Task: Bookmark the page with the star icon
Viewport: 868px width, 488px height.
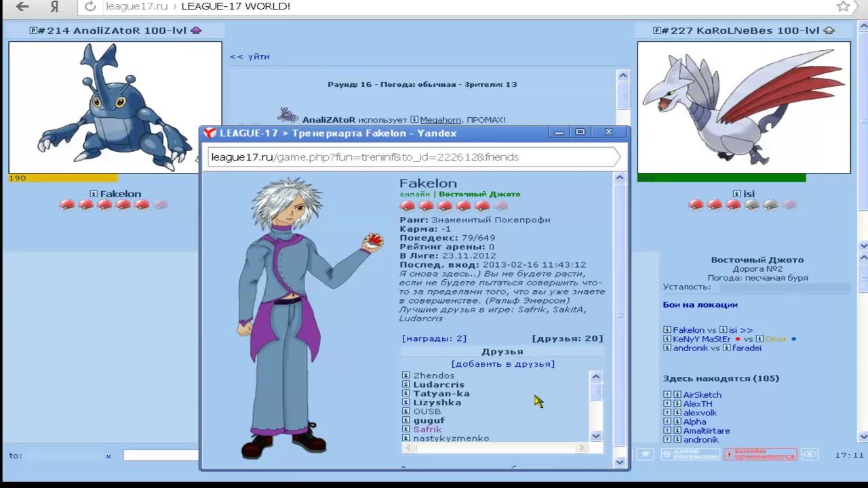Action: pos(843,7)
